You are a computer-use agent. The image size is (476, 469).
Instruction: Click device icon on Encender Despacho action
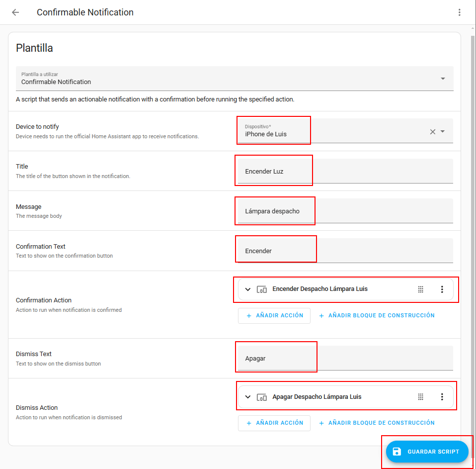(x=262, y=289)
